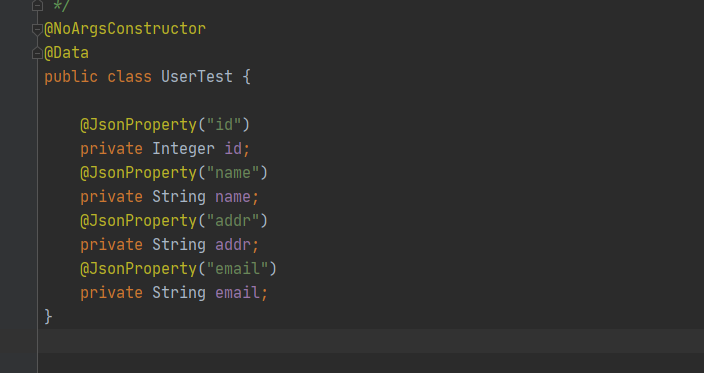704x373 pixels.
Task: Collapse fold marker beside @Data
Action: 37,53
